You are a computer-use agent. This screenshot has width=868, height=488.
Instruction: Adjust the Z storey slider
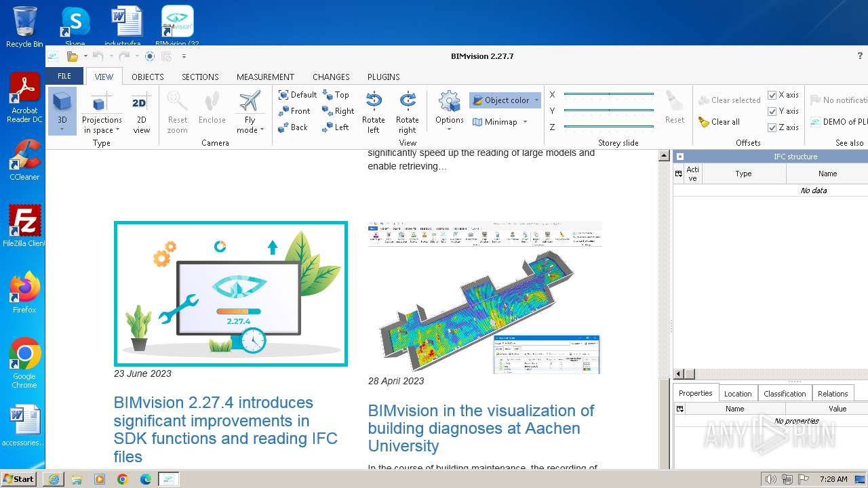point(609,127)
